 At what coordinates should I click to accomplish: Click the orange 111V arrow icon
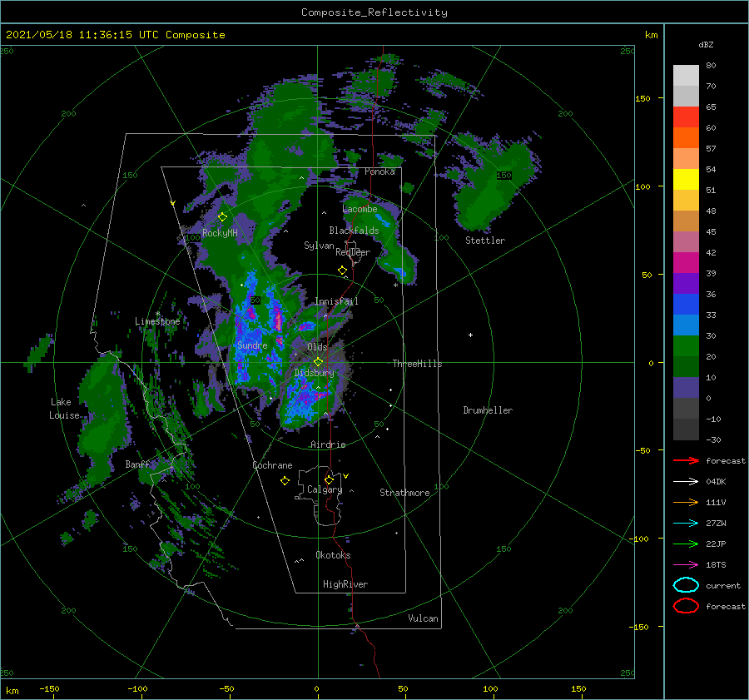[x=686, y=502]
